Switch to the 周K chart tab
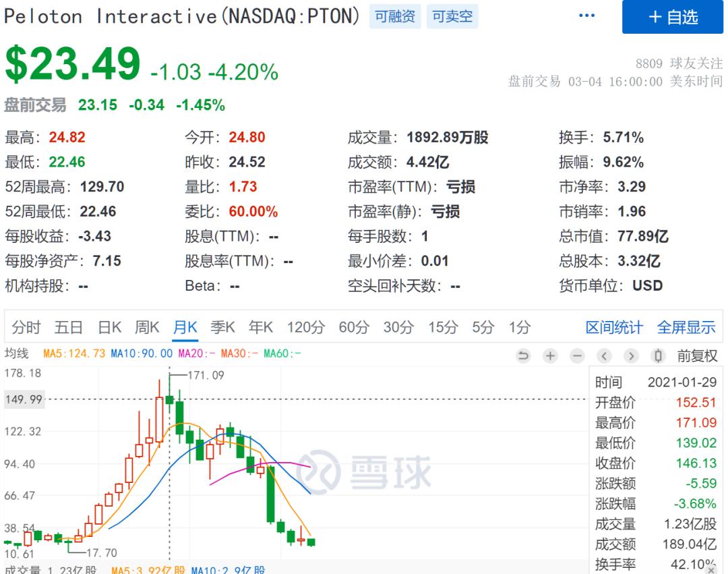This screenshot has height=574, width=728. (x=147, y=327)
